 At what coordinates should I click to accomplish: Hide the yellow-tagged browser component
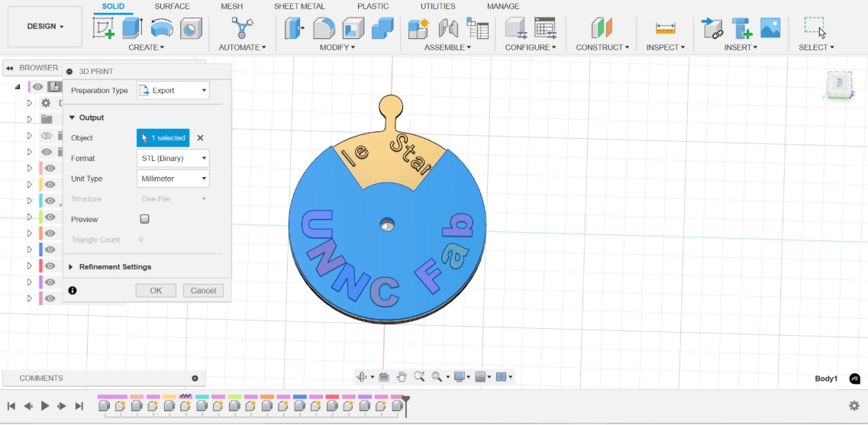pos(50,185)
